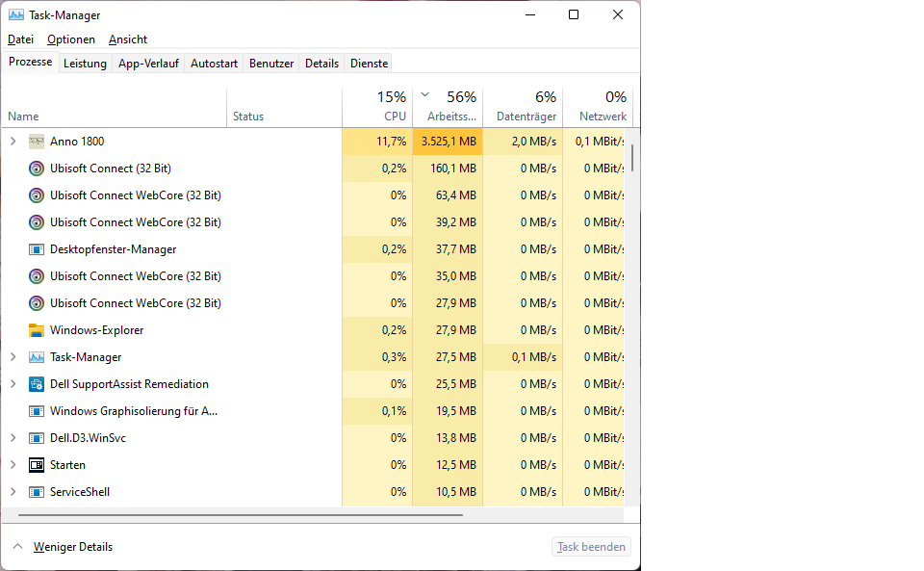Select the Anno 1800 process name
The width and height of the screenshot is (924, 571).
(77, 142)
